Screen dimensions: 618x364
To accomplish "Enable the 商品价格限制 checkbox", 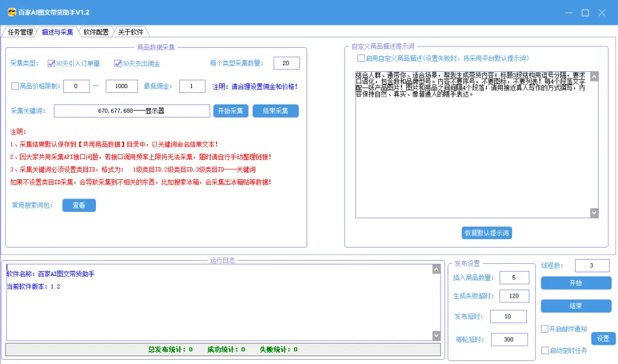I will (x=15, y=86).
